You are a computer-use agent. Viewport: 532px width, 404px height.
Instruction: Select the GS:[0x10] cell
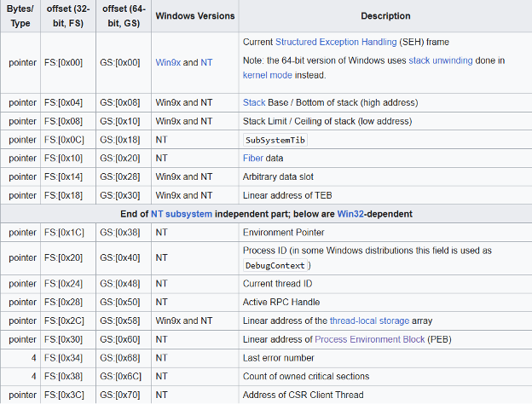124,121
